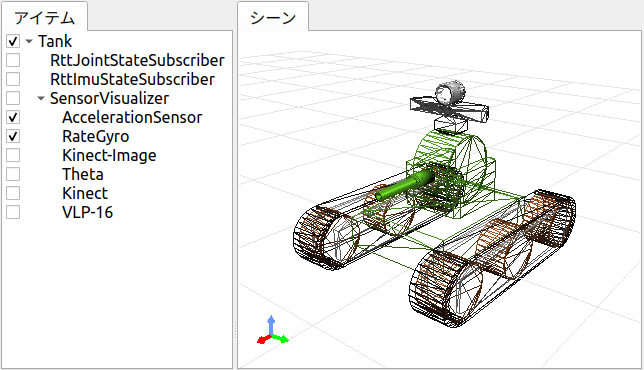Image resolution: width=644 pixels, height=370 pixels.
Task: Select the RateGyro item in tree
Action: click(x=96, y=136)
